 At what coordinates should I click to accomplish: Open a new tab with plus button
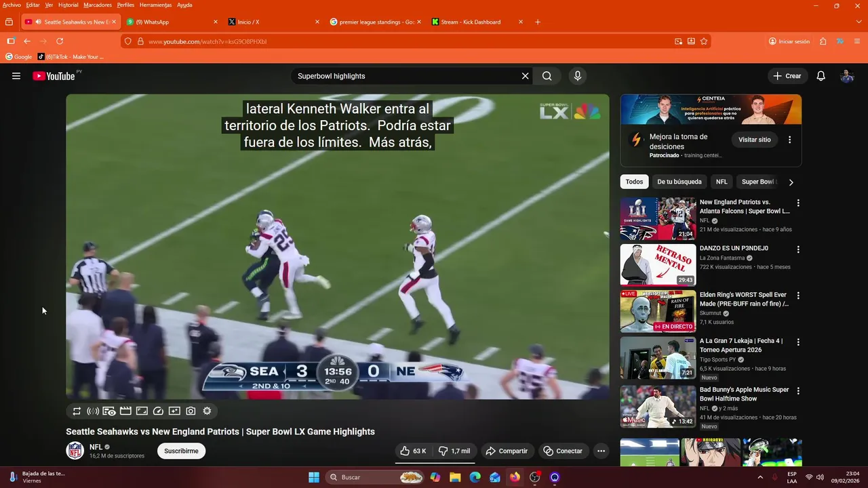(x=538, y=22)
